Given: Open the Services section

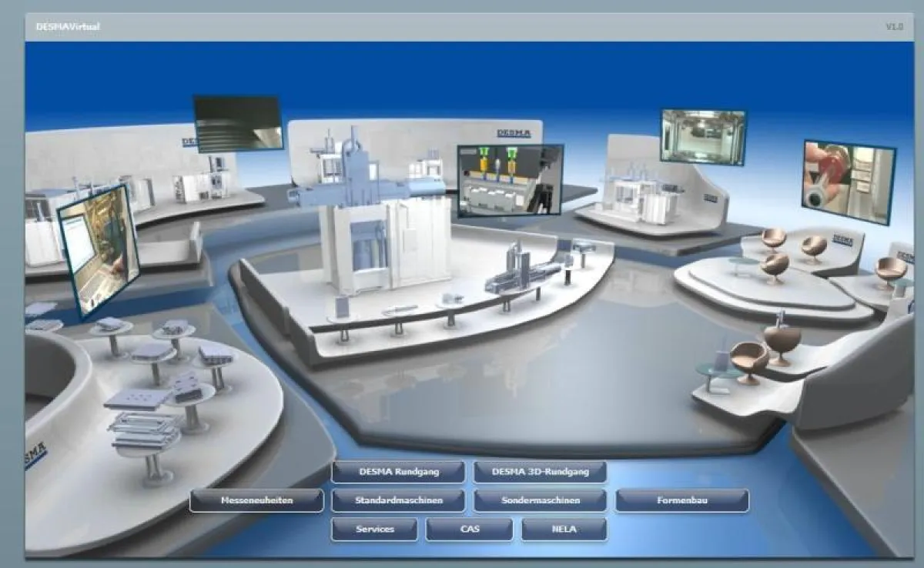Looking at the screenshot, I should [375, 530].
